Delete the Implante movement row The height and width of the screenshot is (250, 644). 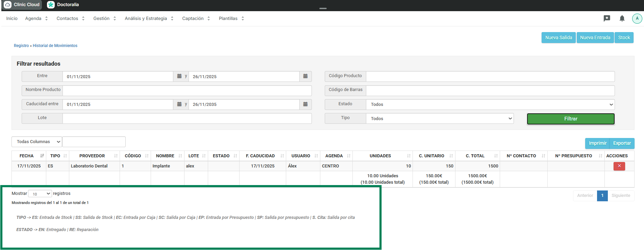pos(619,166)
